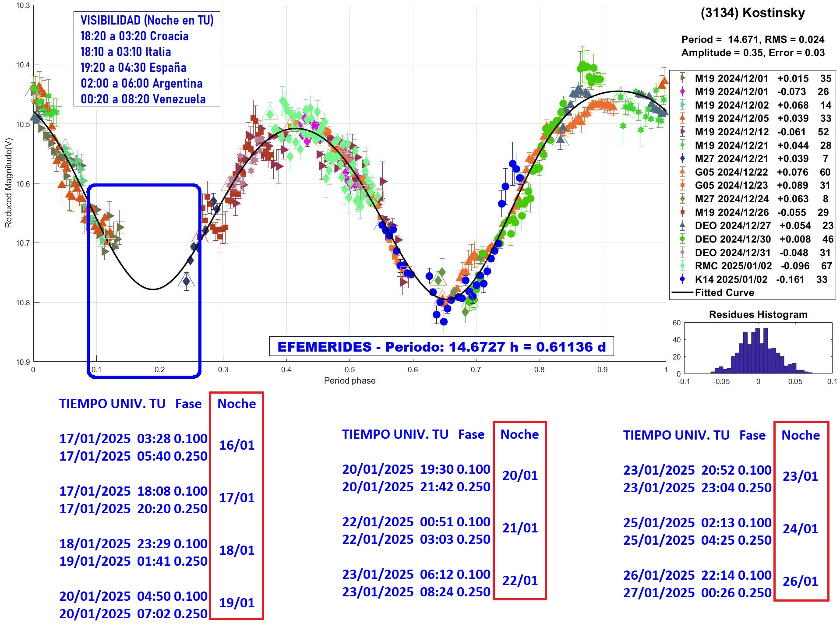
Task: Click the 18:10 a 03:10 Italia line
Action: coord(126,52)
